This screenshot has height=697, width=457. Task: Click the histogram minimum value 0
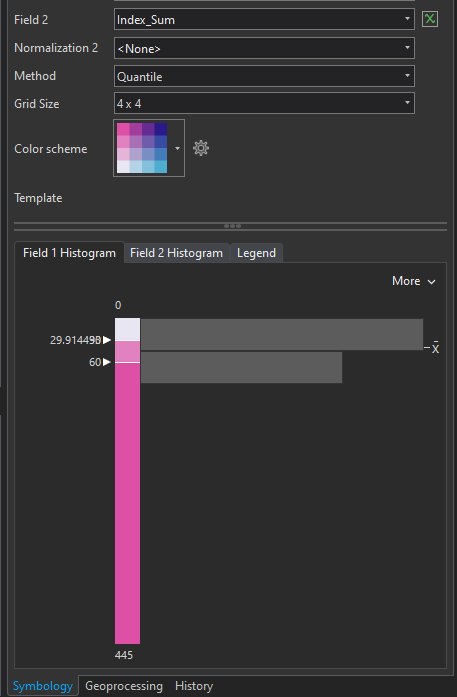coord(118,305)
